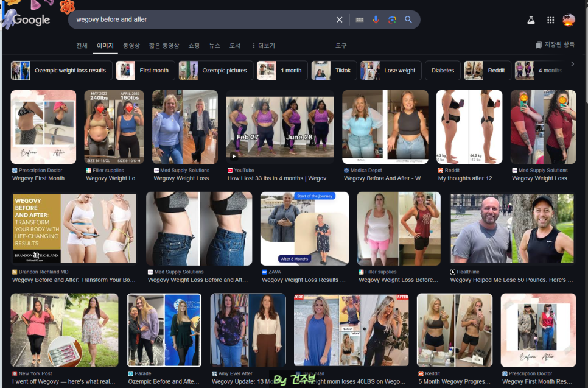
Task: Open the Google apps grid
Action: coord(550,20)
